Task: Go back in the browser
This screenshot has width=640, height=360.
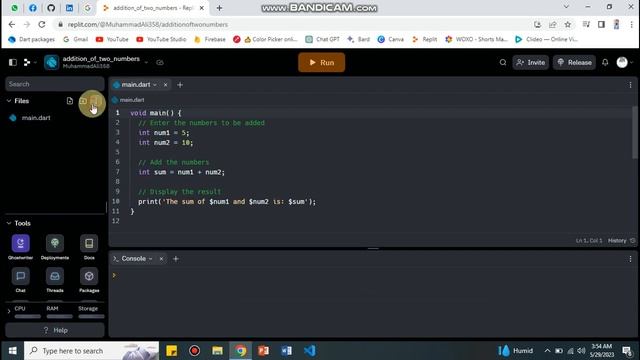Action: pyautogui.click(x=12, y=24)
